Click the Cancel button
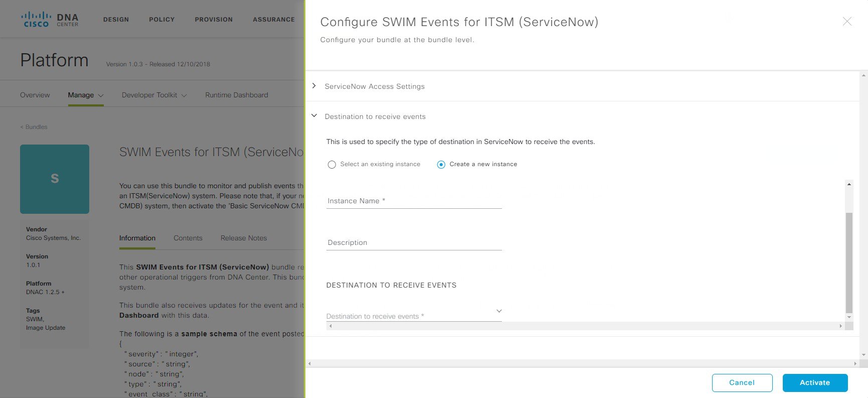868x398 pixels. 742,382
